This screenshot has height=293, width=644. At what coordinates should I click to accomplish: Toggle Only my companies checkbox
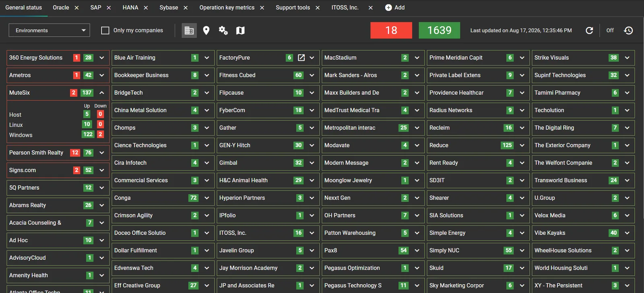[105, 30]
